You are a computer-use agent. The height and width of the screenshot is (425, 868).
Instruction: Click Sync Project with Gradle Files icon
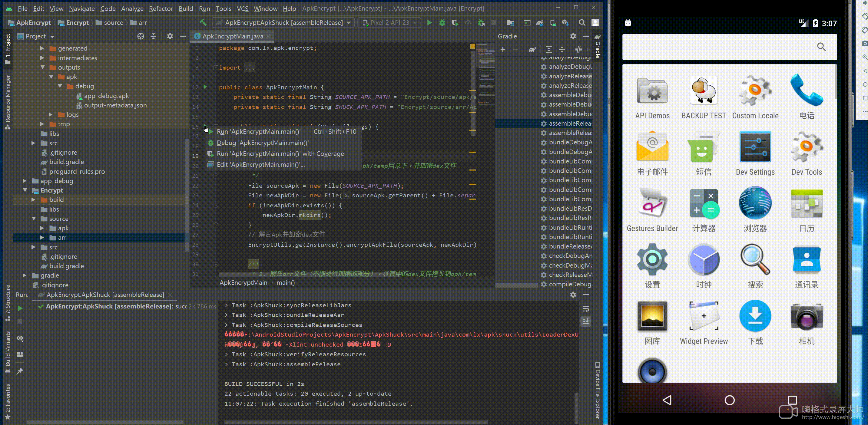(x=540, y=23)
